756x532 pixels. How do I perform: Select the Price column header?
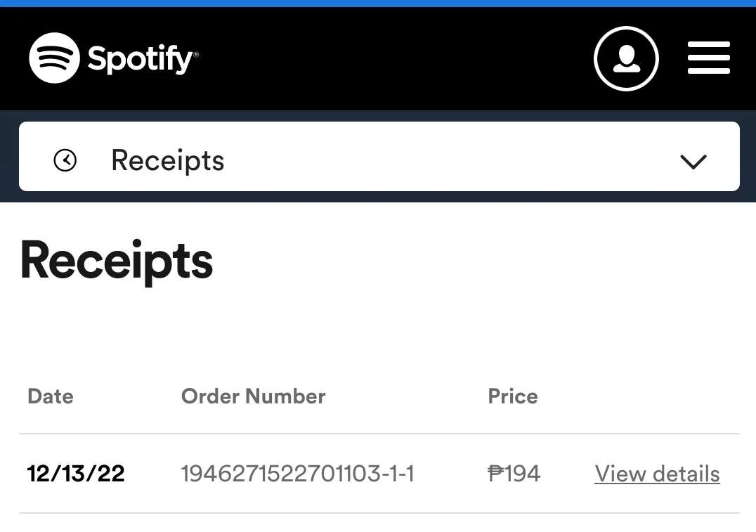(x=512, y=396)
